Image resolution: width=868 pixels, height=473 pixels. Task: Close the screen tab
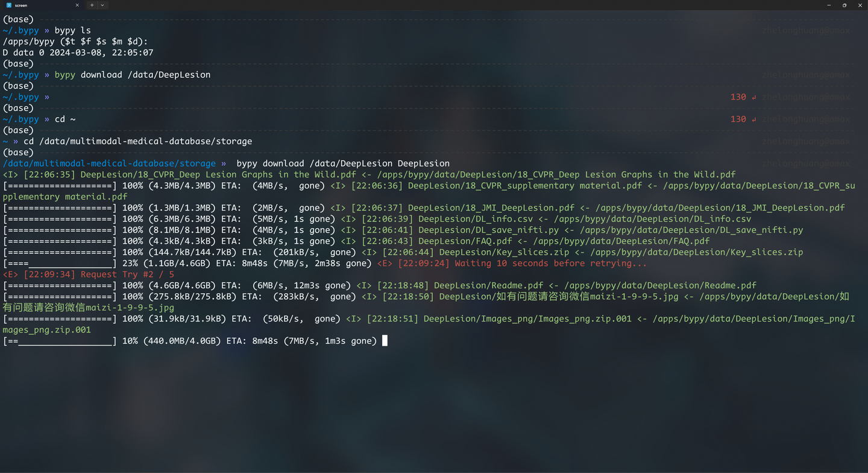point(77,5)
